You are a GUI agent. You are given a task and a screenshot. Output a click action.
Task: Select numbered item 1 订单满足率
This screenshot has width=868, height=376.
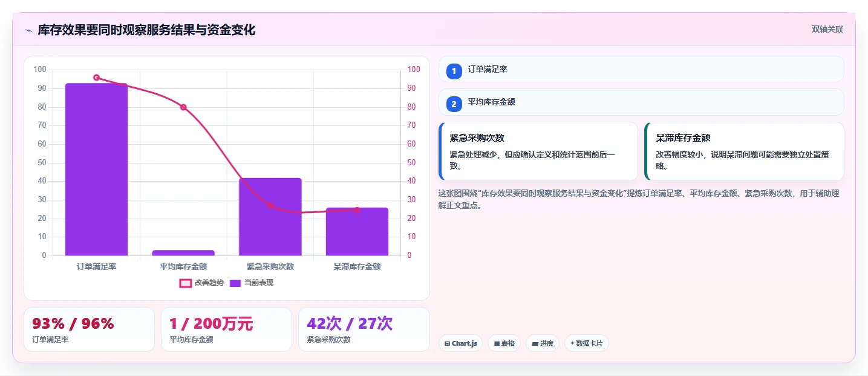pyautogui.click(x=641, y=69)
